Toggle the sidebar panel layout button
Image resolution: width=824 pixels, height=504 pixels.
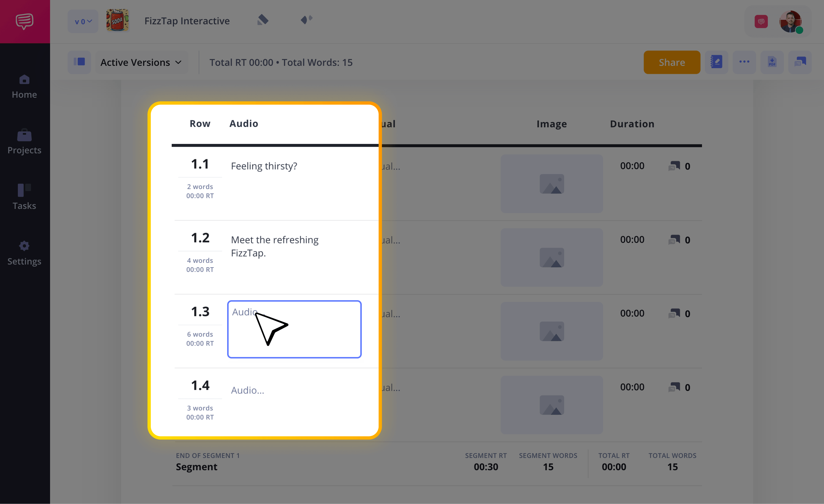[x=79, y=62]
